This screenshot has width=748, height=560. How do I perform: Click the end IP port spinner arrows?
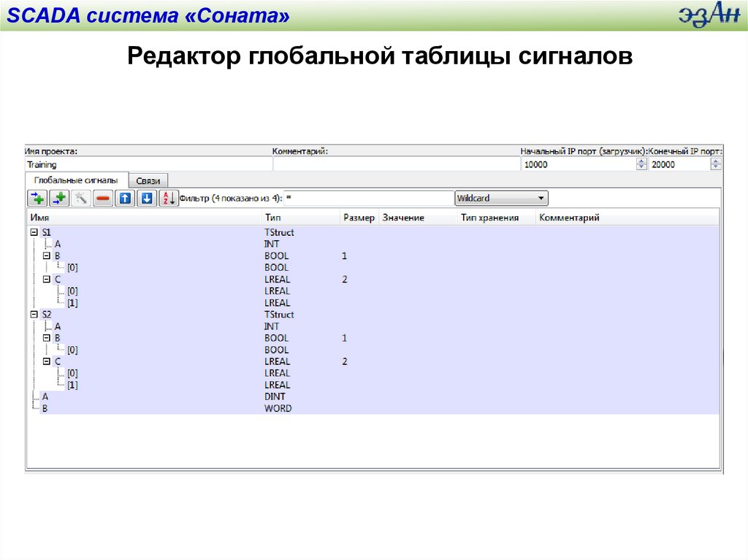(716, 164)
